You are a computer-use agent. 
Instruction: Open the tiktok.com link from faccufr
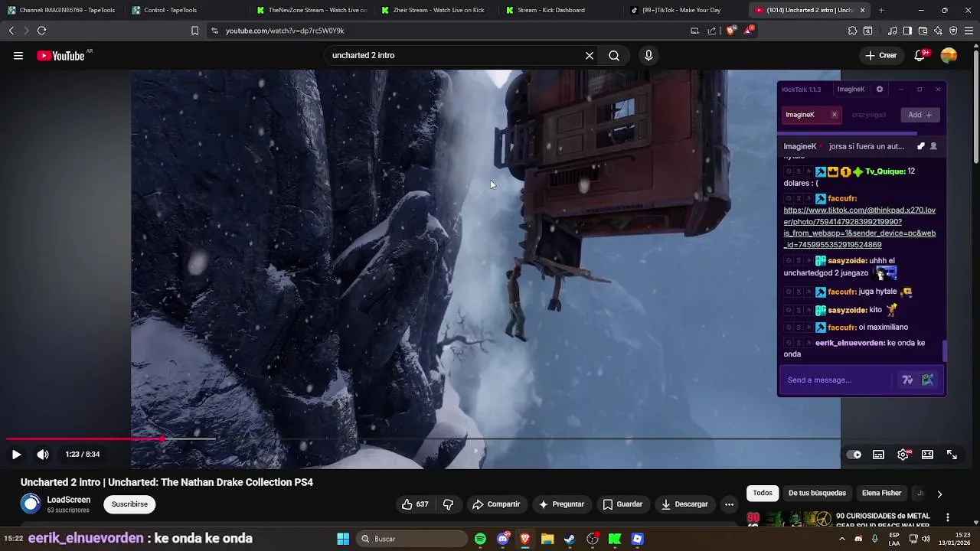(859, 227)
